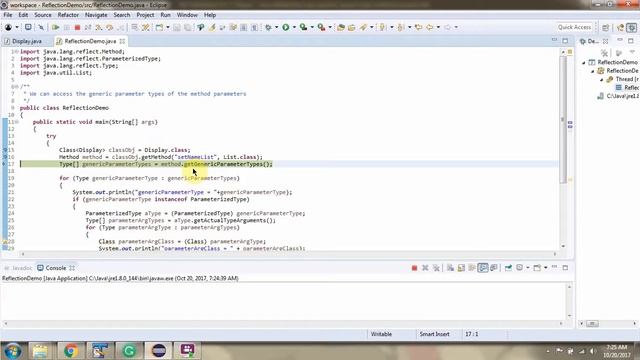Click the Remove Launch X icon in console
Image resolution: width=640 pixels, height=360 pixels.
(x=425, y=268)
